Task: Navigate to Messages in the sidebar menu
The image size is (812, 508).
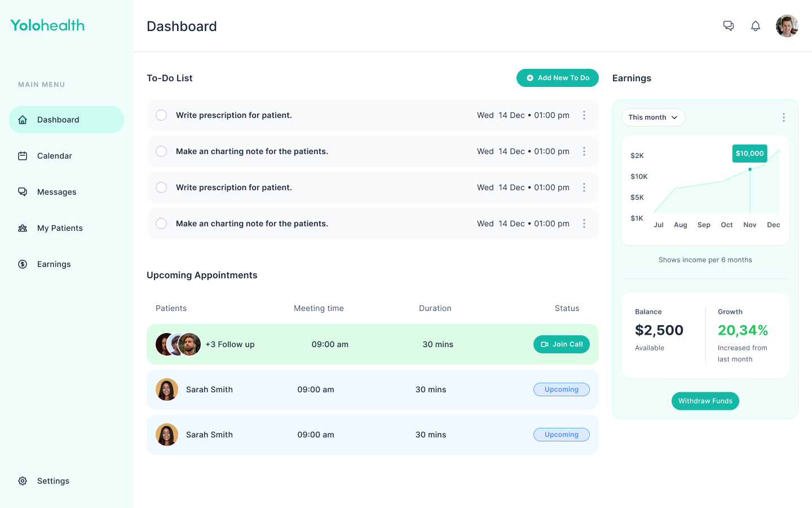Action: click(56, 192)
